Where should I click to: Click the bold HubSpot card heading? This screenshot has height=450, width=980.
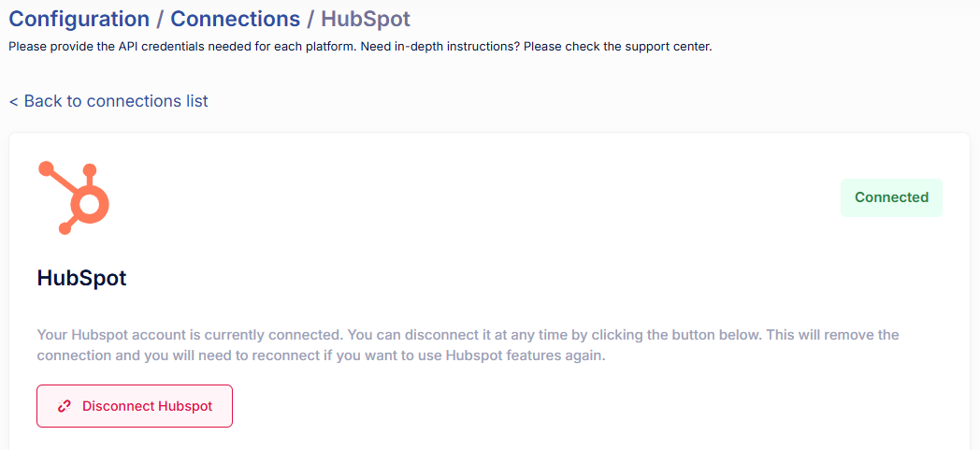point(81,278)
